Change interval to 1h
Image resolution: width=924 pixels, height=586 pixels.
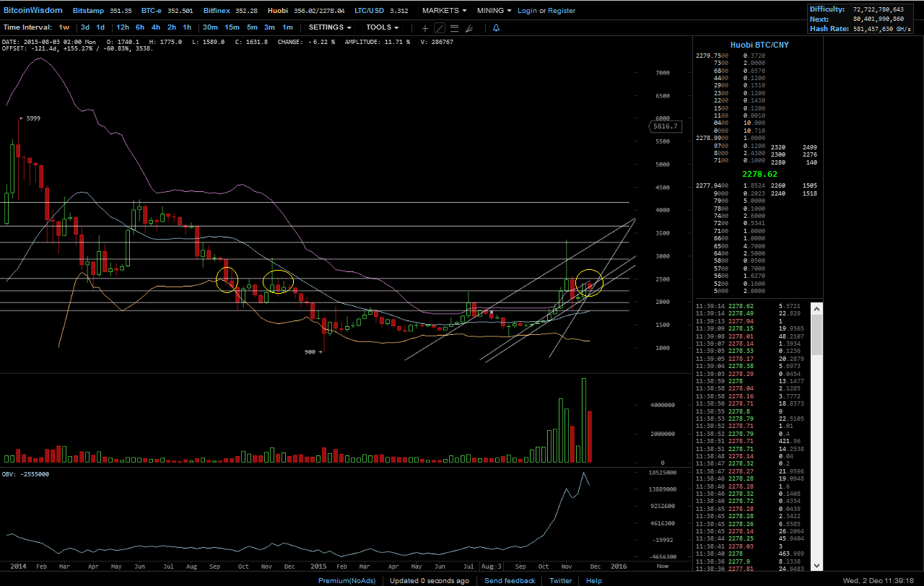(x=187, y=27)
